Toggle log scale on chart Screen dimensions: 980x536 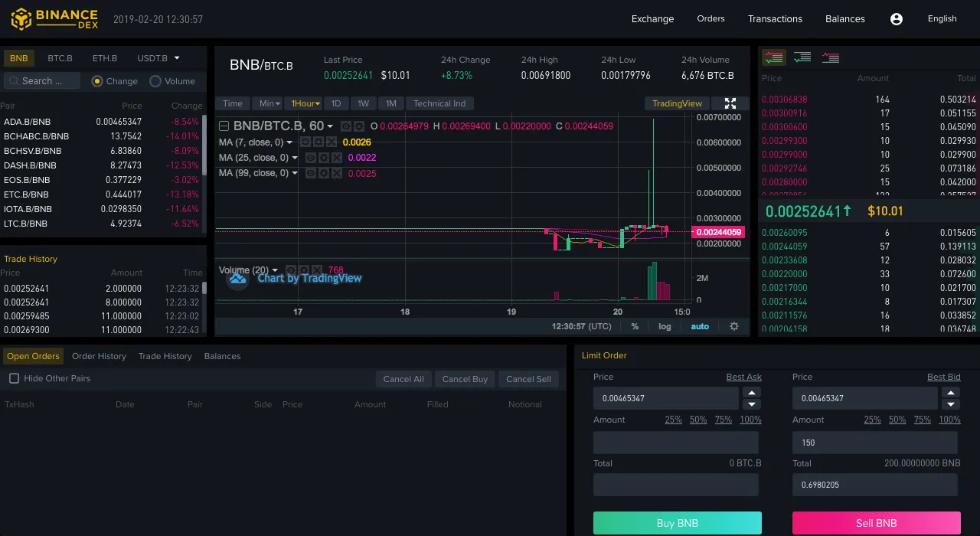click(665, 326)
